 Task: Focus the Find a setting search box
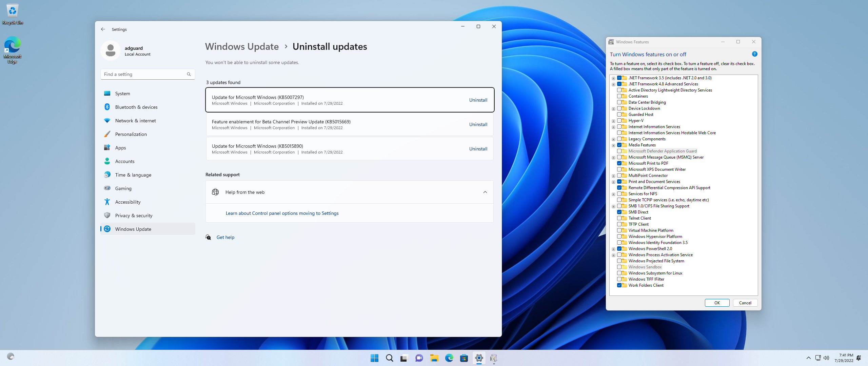click(x=148, y=74)
